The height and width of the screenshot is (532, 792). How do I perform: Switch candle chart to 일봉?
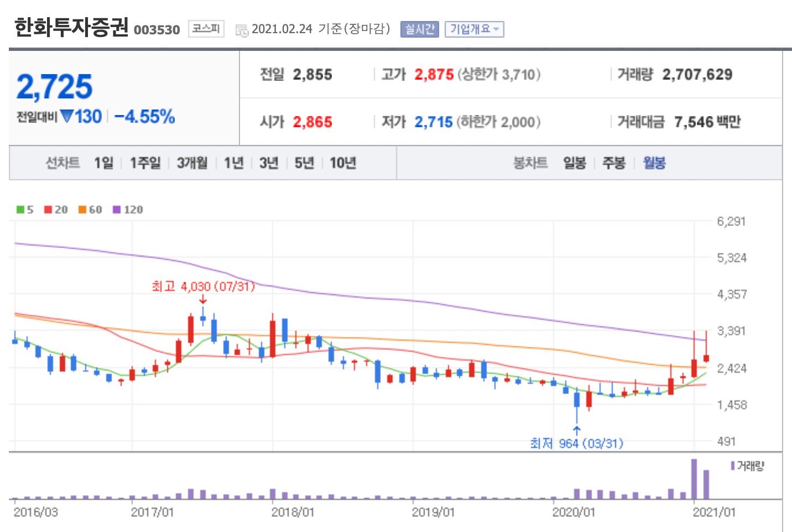pos(575,163)
